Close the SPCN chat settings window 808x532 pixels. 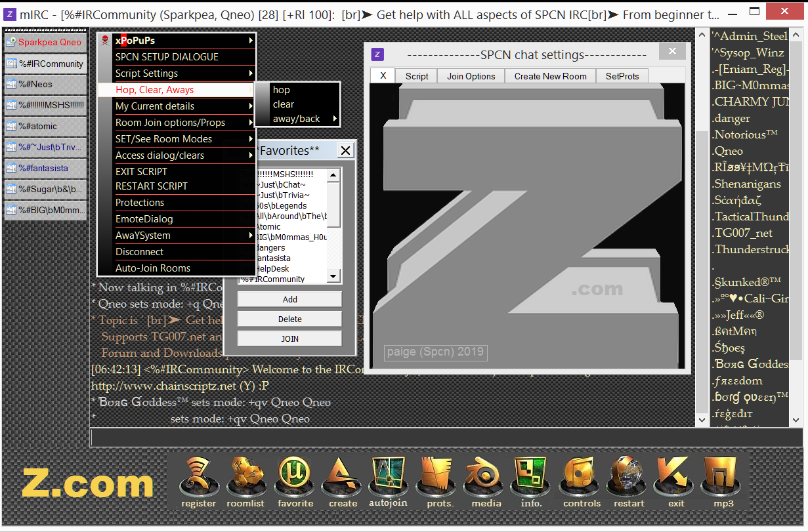click(x=672, y=51)
